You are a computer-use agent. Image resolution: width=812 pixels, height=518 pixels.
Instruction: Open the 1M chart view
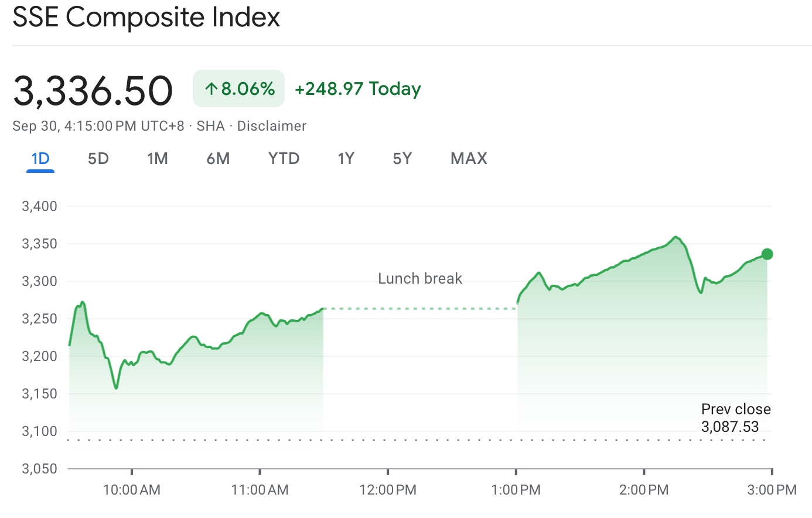click(158, 158)
